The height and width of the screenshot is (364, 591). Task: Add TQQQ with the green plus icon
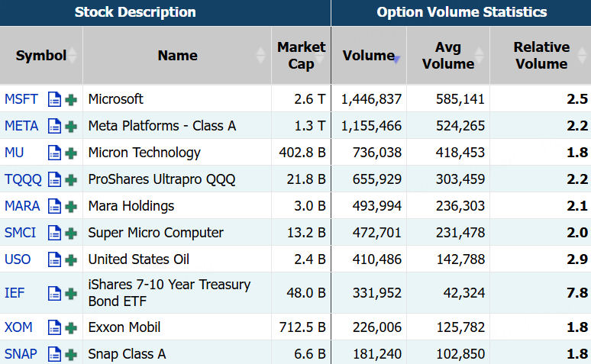71,179
